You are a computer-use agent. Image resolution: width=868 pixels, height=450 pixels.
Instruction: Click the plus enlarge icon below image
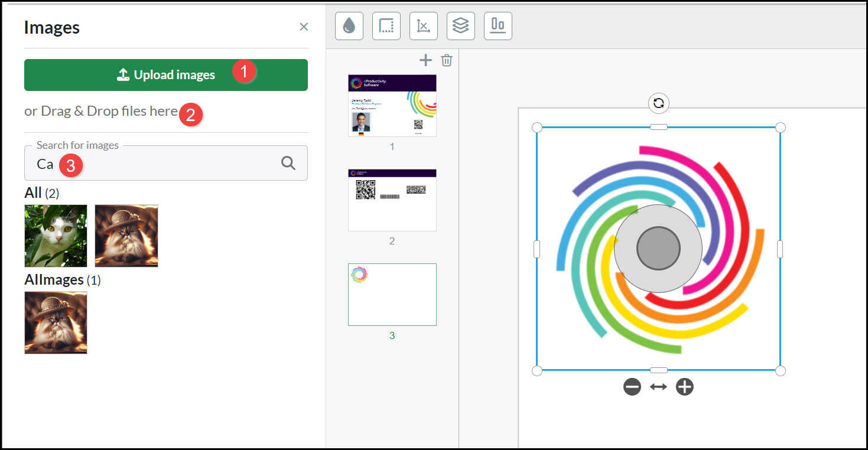pyautogui.click(x=684, y=387)
